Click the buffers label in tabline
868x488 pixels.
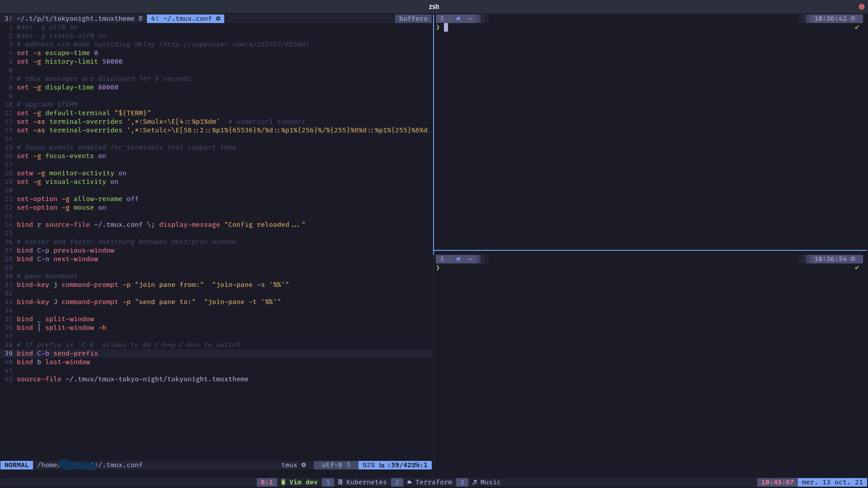coord(413,19)
